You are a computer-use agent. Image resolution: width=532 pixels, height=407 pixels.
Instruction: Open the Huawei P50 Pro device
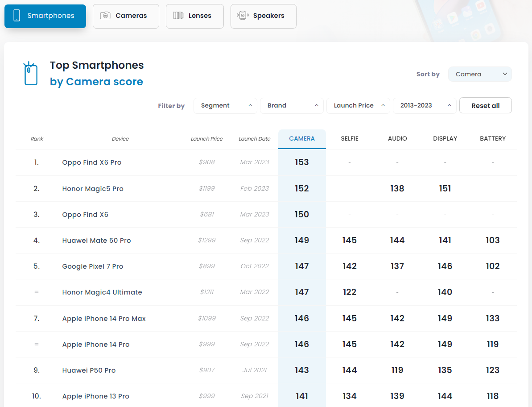tap(89, 370)
